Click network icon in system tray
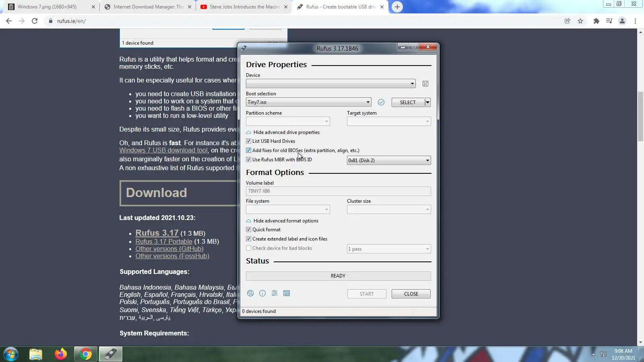 [603, 354]
